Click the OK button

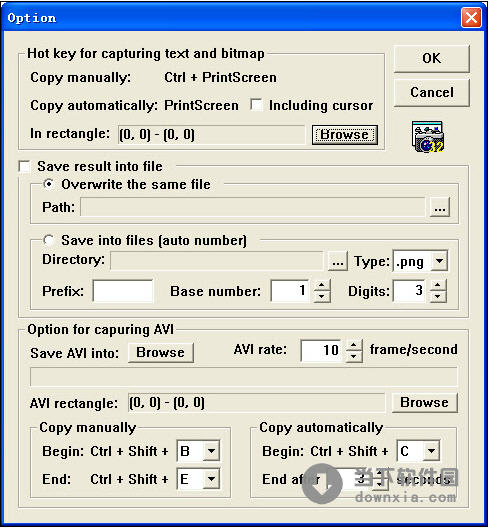(x=431, y=59)
